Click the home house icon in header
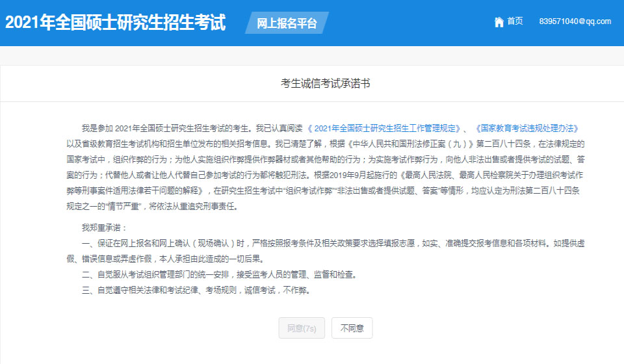 pyautogui.click(x=499, y=22)
